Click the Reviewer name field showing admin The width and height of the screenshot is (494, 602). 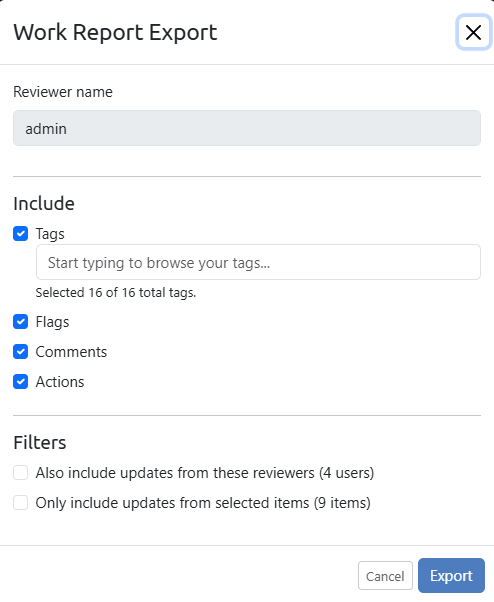247,128
